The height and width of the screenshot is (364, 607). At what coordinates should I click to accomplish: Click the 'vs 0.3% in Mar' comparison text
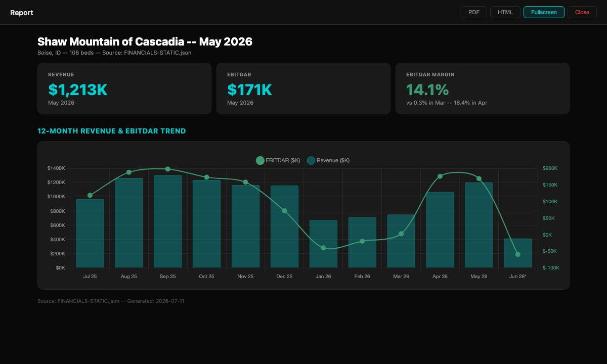pos(426,103)
